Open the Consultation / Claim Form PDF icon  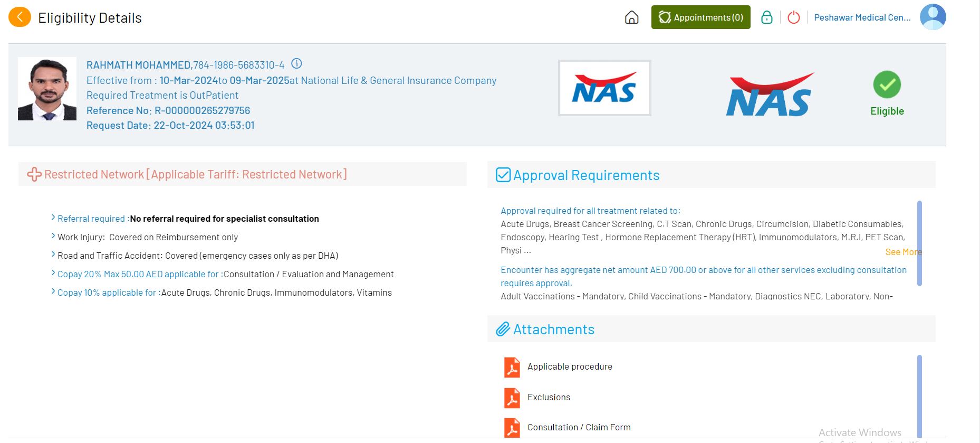tap(512, 428)
